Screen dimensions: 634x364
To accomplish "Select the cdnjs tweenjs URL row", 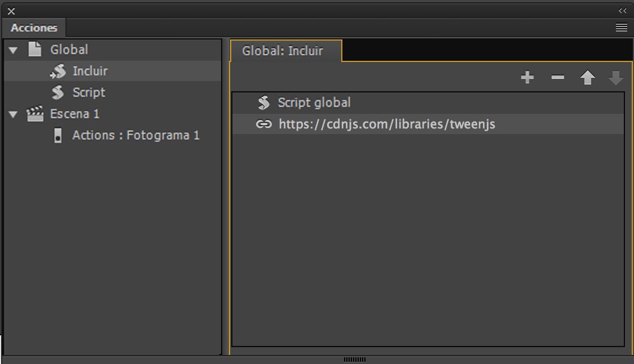I will (428, 124).
